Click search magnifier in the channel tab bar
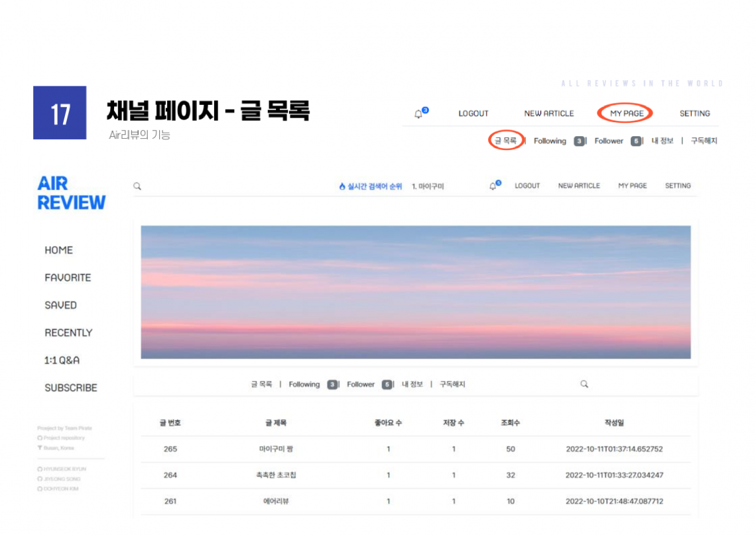This screenshot has height=535, width=756. click(584, 384)
